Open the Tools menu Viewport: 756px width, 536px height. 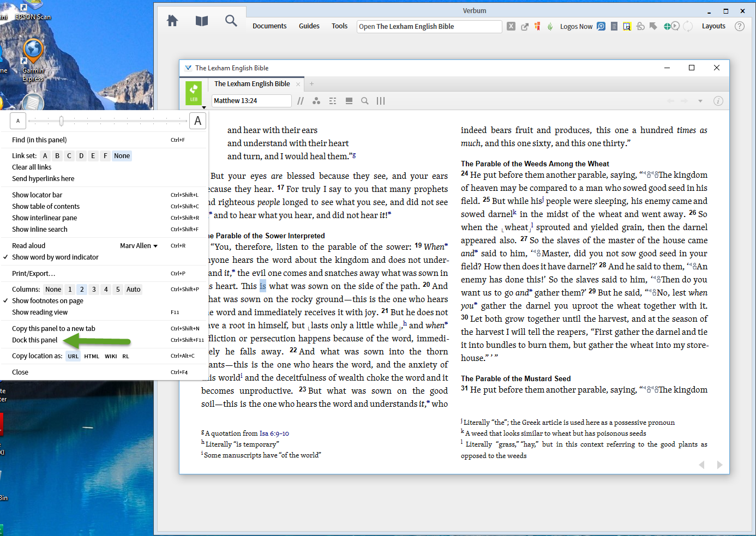pyautogui.click(x=339, y=26)
